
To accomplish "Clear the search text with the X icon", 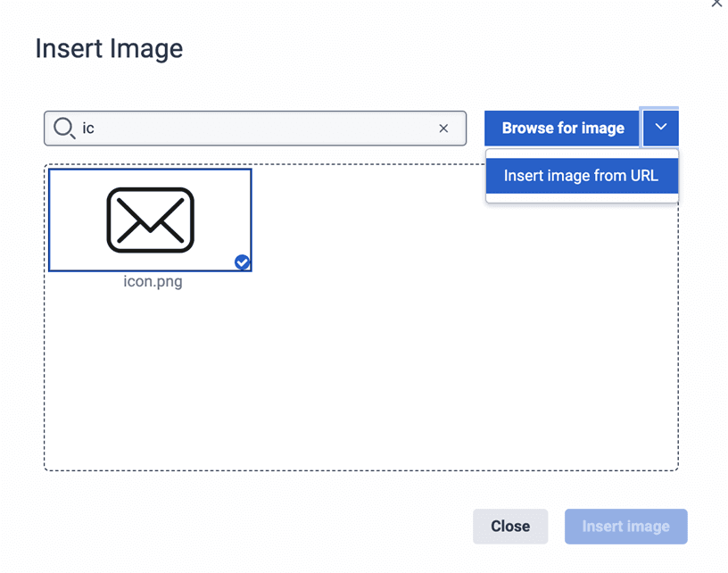I will (443, 129).
